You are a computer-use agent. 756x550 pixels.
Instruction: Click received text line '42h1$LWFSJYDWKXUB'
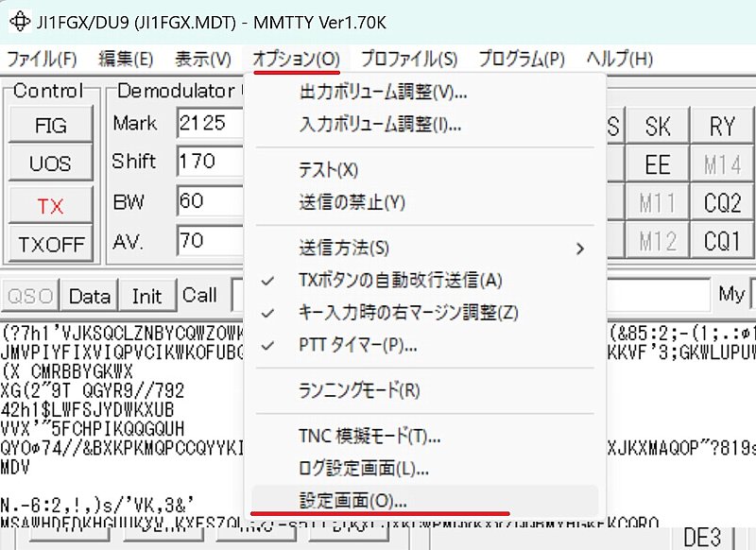(x=87, y=410)
